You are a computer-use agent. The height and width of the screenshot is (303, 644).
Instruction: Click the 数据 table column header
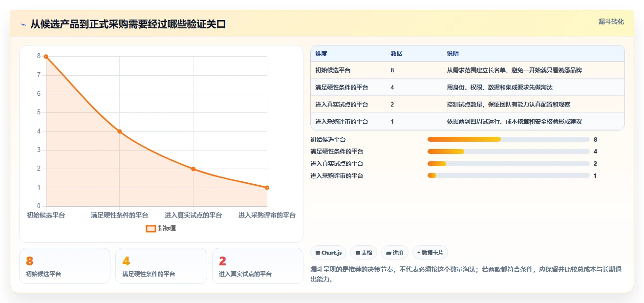[x=396, y=54]
